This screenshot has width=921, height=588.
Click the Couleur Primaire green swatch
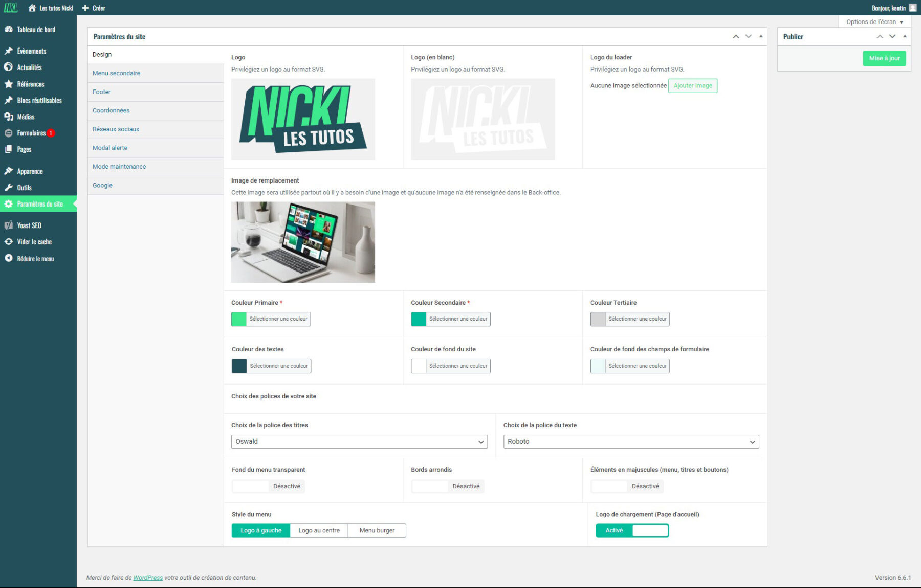[239, 319]
